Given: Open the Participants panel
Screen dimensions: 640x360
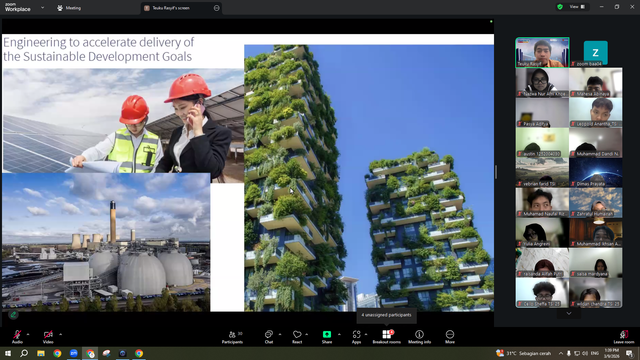Looking at the screenshot, I should (x=232, y=337).
